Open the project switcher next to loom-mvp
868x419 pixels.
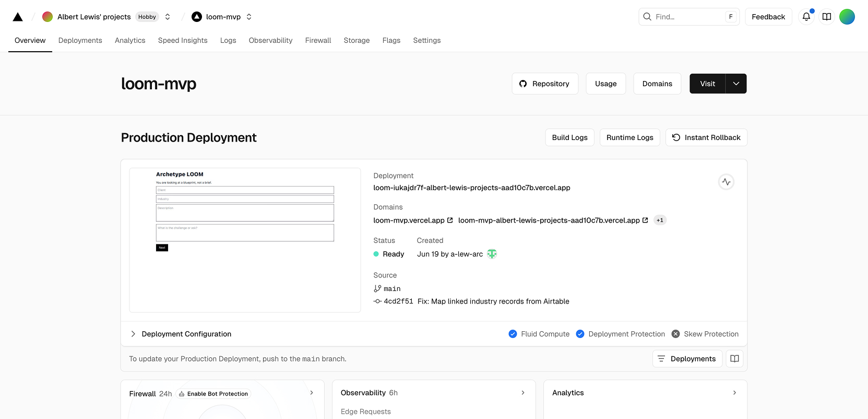tap(249, 17)
